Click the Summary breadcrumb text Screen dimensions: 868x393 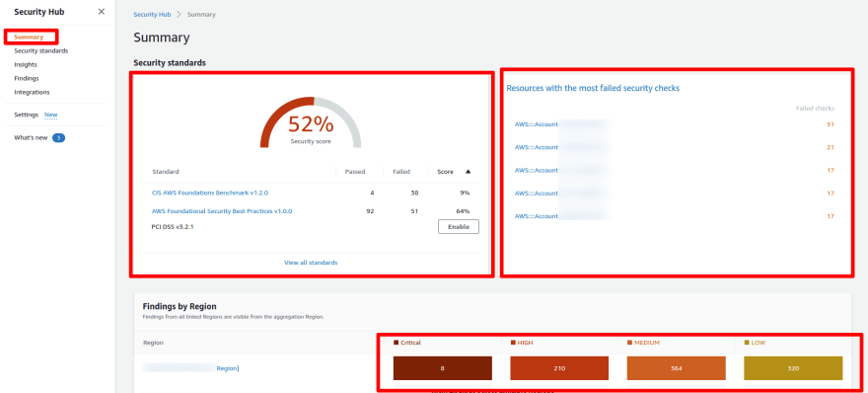pyautogui.click(x=201, y=15)
